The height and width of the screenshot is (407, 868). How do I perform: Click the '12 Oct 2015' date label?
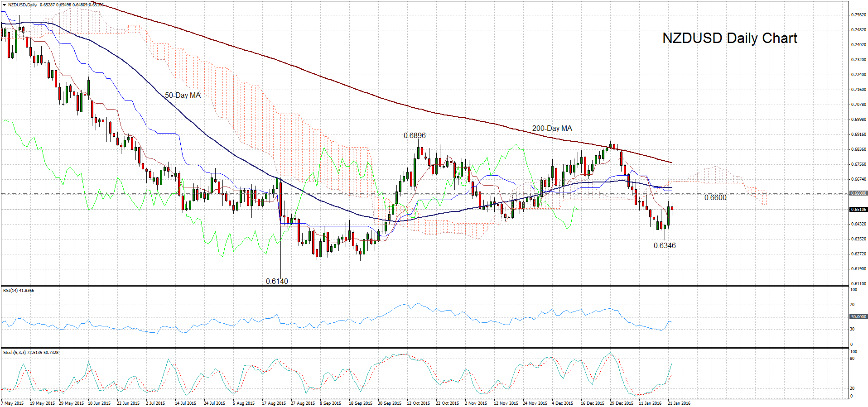click(x=418, y=403)
